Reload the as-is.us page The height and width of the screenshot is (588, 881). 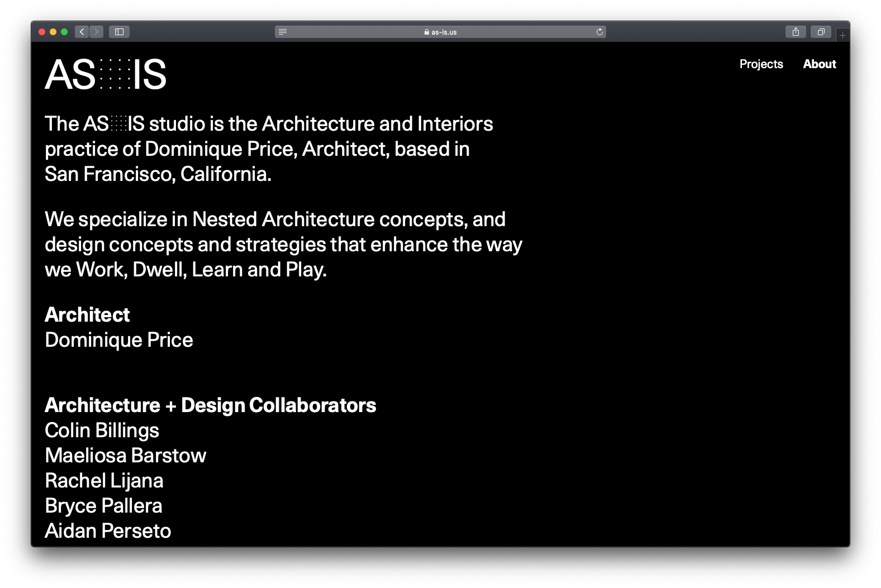point(599,32)
